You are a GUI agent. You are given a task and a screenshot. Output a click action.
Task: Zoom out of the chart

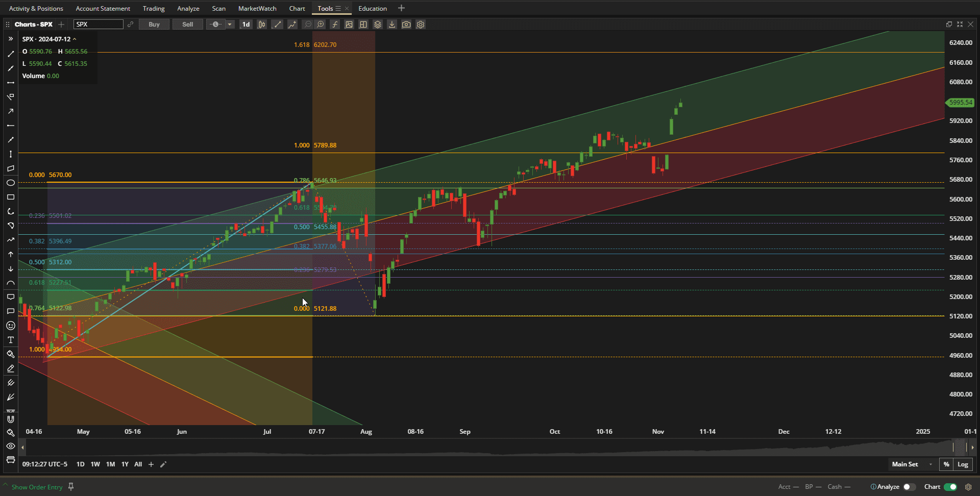(308, 24)
